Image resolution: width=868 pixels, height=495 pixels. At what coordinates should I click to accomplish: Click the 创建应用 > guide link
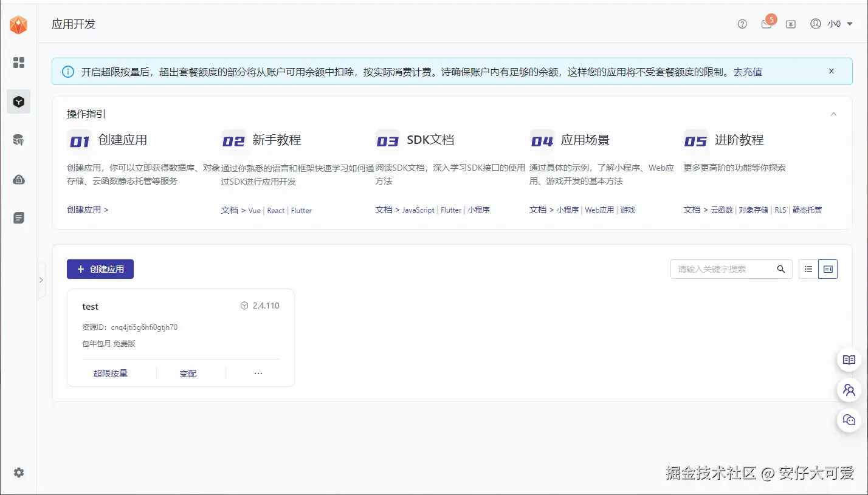pyautogui.click(x=88, y=210)
